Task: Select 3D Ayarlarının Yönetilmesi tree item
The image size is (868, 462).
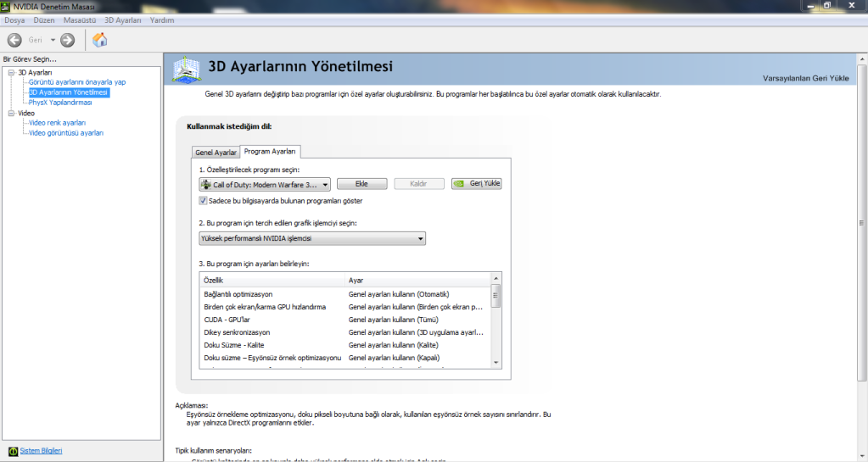Action: [x=69, y=92]
